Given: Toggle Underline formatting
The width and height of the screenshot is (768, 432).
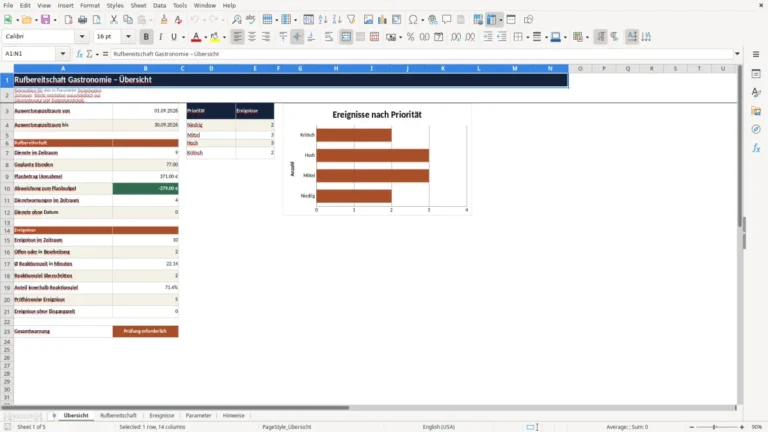Looking at the screenshot, I should pos(173,37).
